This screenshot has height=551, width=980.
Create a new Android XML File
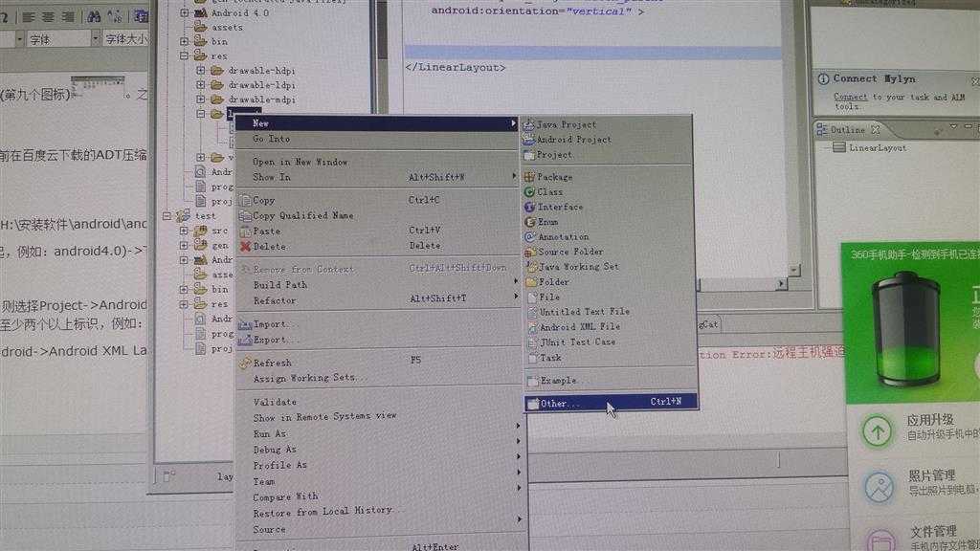tap(608, 327)
